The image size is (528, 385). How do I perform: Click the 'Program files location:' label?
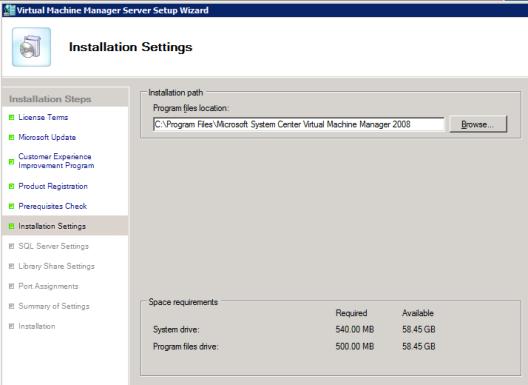[x=191, y=108]
